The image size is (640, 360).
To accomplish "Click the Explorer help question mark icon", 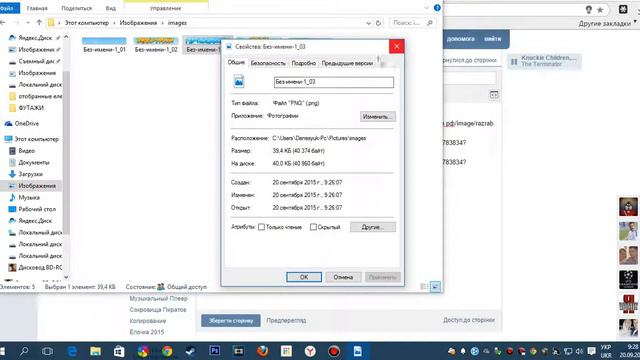I will pyautogui.click(x=437, y=8).
